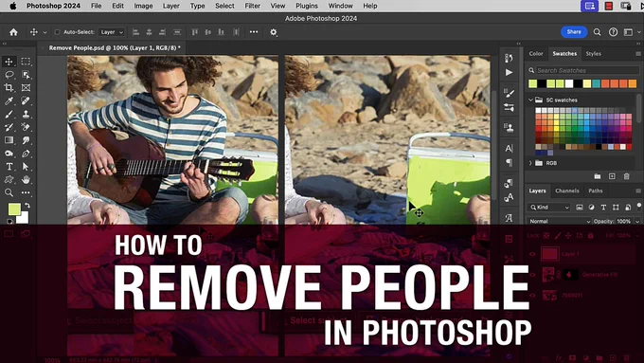Image resolution: width=644 pixels, height=363 pixels.
Task: Enable the Auto-Select checkbox
Action: click(57, 32)
